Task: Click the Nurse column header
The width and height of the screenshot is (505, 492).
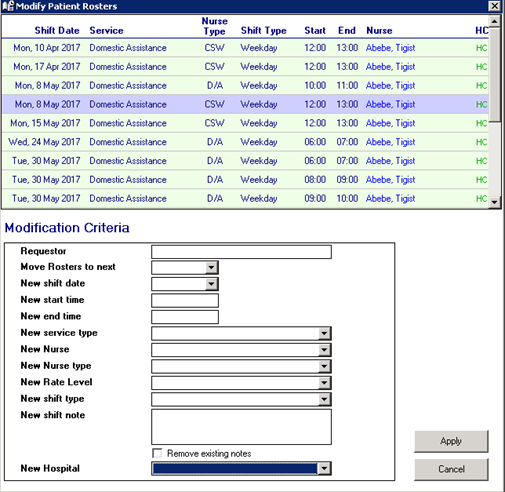Action: (x=379, y=30)
